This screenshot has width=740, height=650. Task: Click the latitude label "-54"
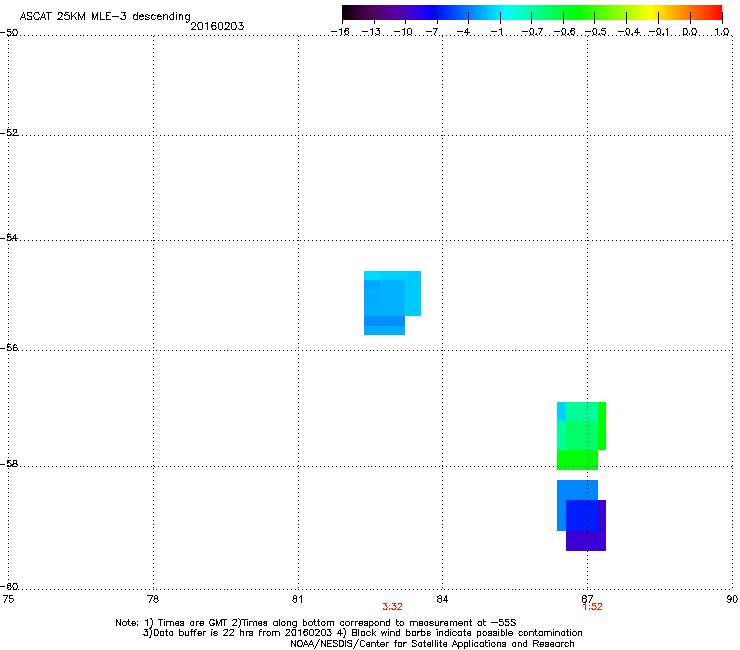pos(9,237)
